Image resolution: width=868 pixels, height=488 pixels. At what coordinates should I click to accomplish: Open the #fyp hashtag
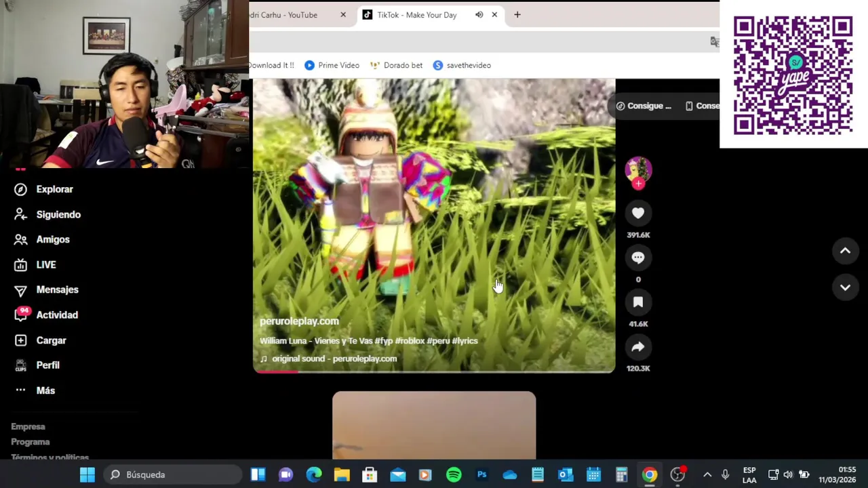pos(384,341)
